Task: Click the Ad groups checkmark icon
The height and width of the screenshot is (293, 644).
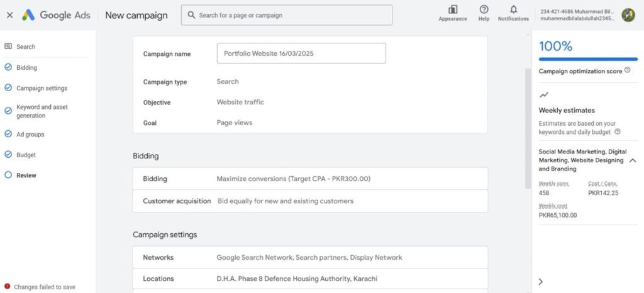Action: click(x=8, y=134)
